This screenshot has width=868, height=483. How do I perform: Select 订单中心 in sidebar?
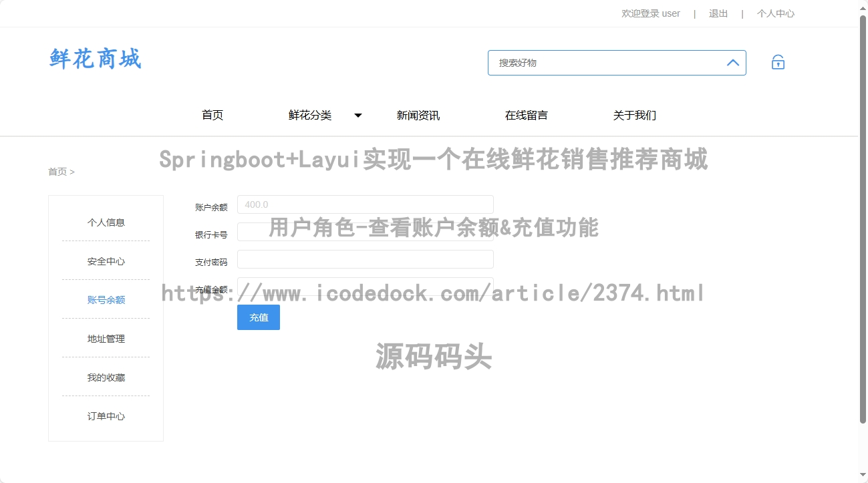pos(106,416)
